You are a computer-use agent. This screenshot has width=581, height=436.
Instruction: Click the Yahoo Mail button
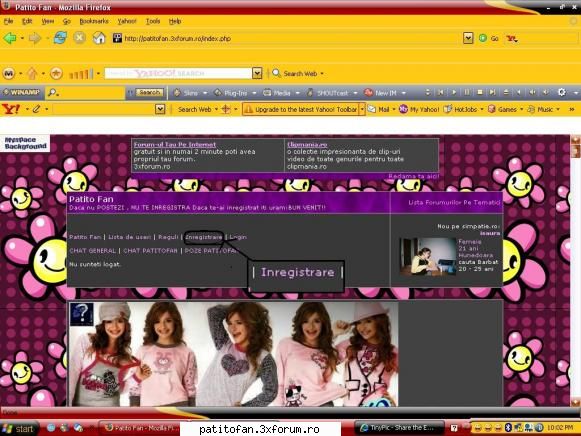tap(379, 109)
